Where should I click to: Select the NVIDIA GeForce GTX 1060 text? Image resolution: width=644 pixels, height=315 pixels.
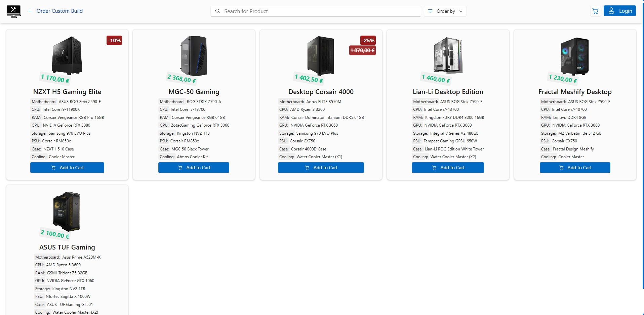coord(70,281)
